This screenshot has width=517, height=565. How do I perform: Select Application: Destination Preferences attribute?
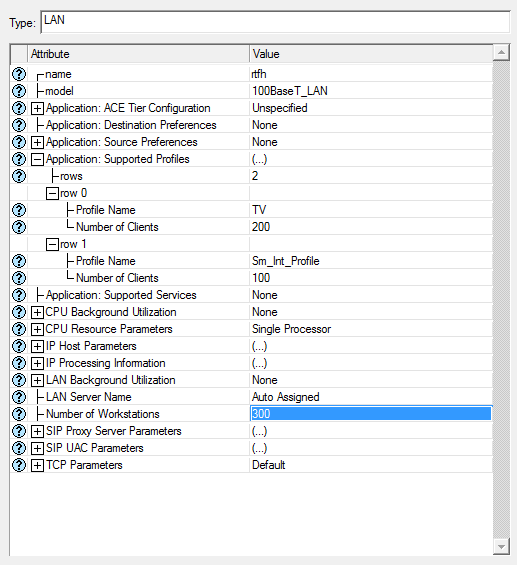(x=131, y=125)
